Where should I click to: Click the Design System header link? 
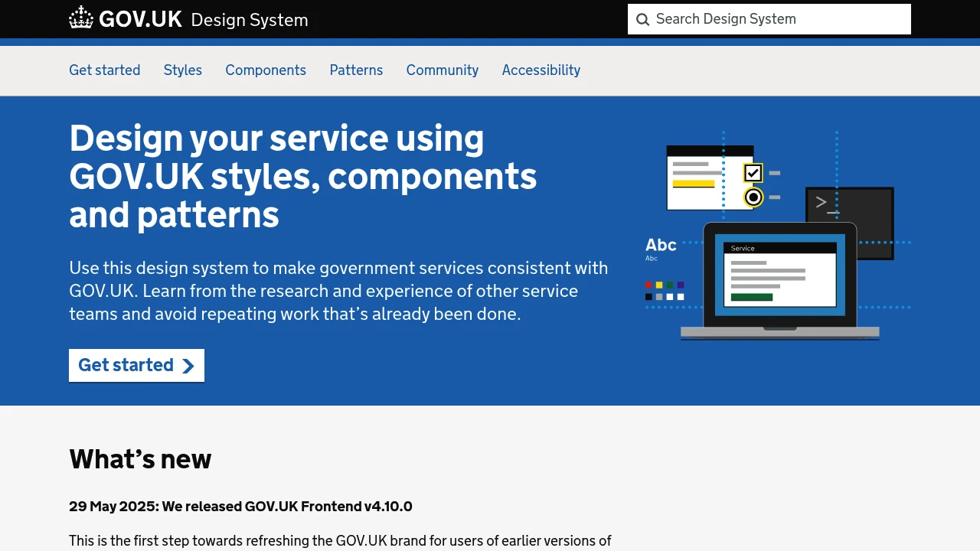point(249,20)
